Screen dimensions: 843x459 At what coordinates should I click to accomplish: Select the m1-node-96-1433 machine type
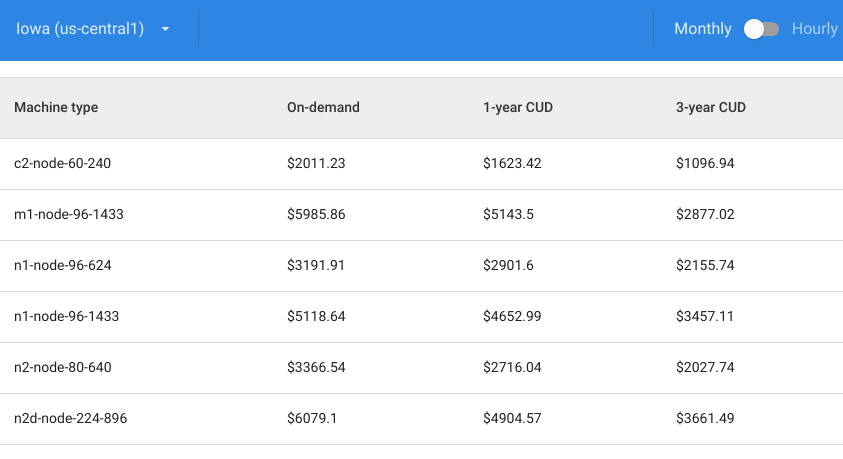(68, 214)
